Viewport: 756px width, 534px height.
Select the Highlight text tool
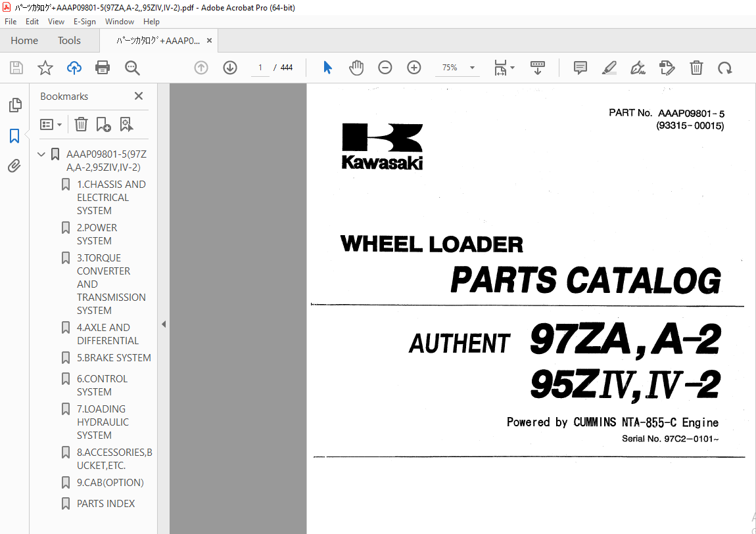(x=609, y=68)
